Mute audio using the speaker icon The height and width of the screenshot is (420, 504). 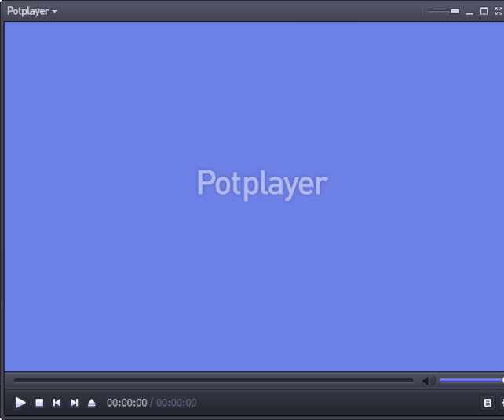429,381
